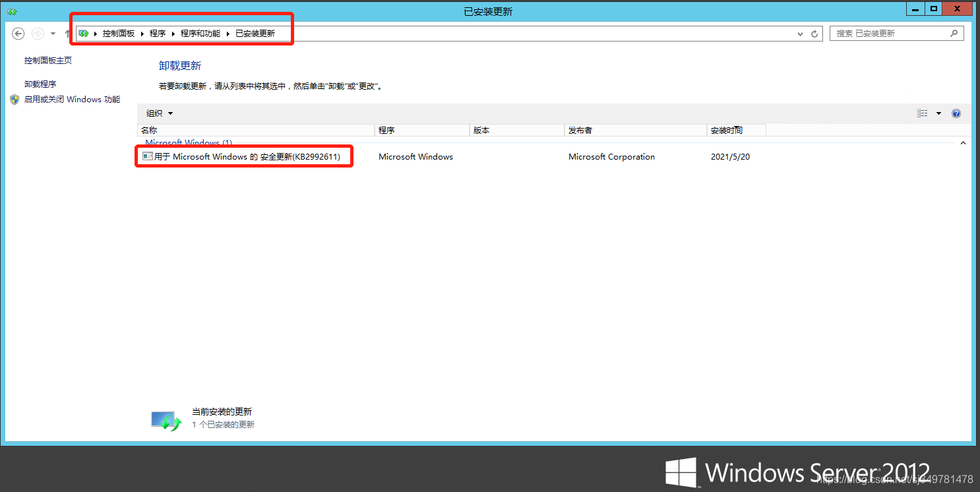Click the details pane update icon
980x492 pixels.
[x=166, y=421]
